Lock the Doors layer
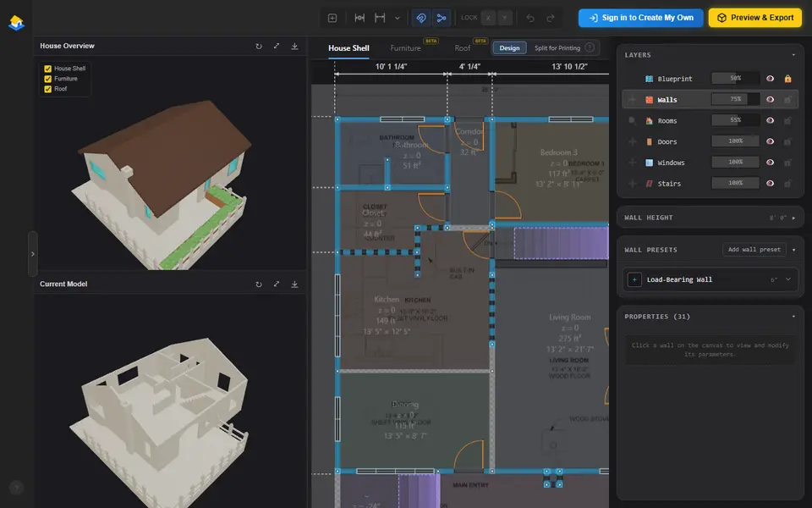Screen dimensions: 812x508 [787, 141]
